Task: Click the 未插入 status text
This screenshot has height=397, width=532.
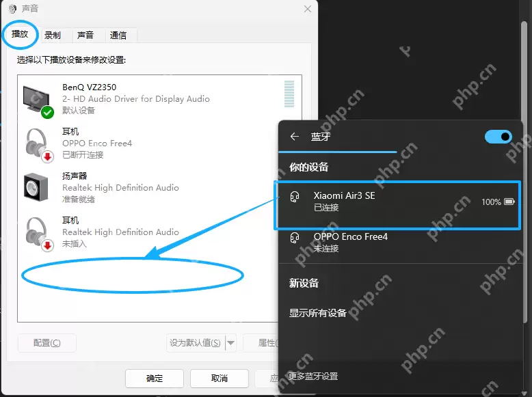Action: (75, 244)
